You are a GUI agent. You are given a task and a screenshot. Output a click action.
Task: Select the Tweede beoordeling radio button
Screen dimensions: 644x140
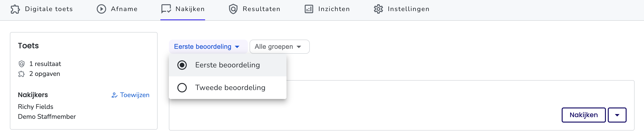click(x=182, y=88)
